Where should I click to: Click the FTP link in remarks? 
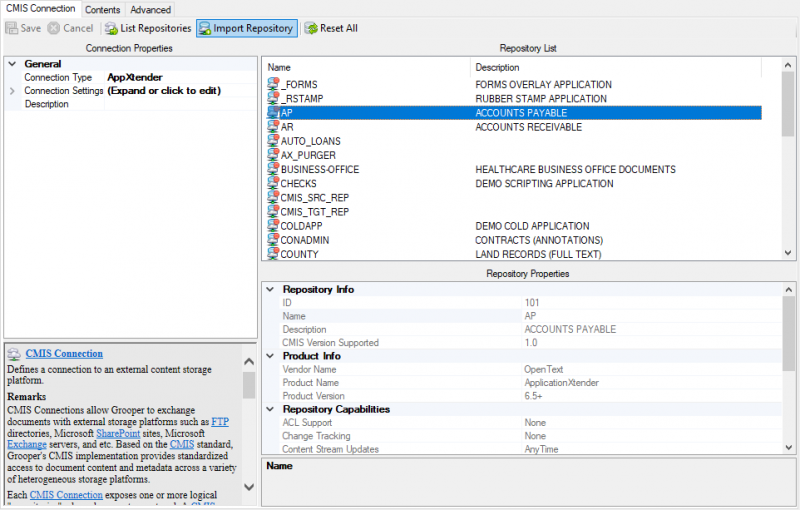(x=220, y=422)
